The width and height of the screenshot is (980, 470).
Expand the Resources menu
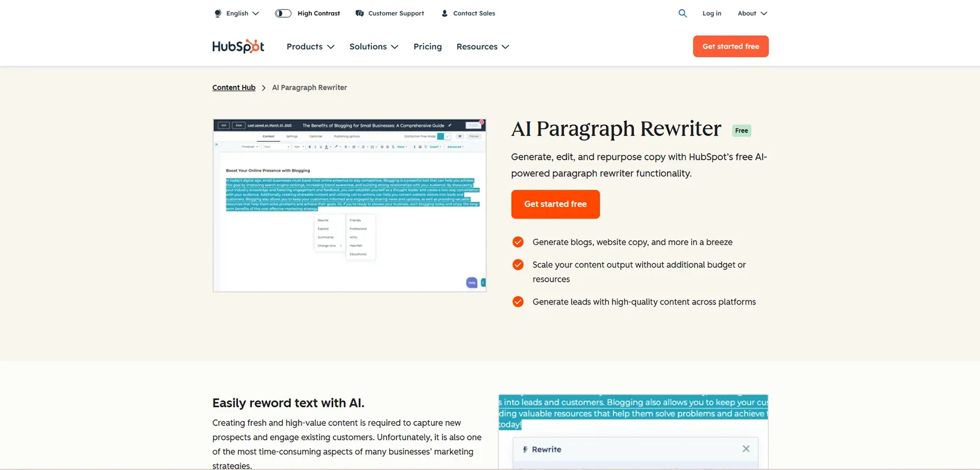coord(483,47)
